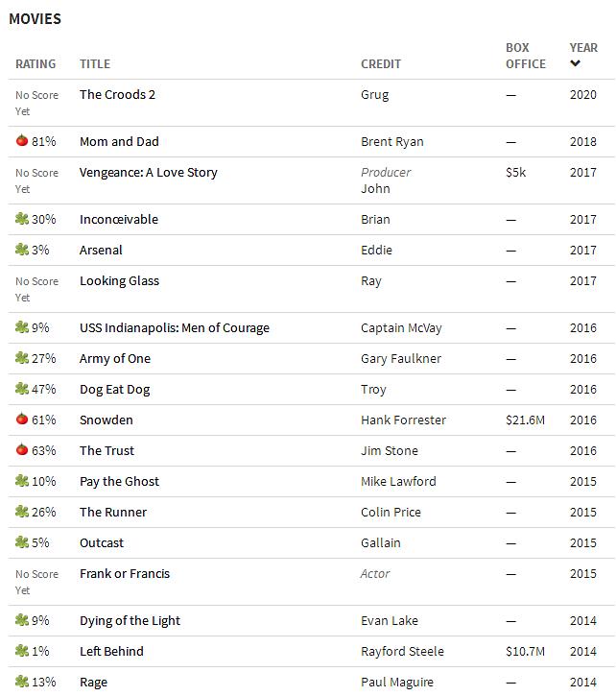The image size is (616, 696).
Task: Open the Vengeance: A Love Story link
Action: click(x=148, y=172)
